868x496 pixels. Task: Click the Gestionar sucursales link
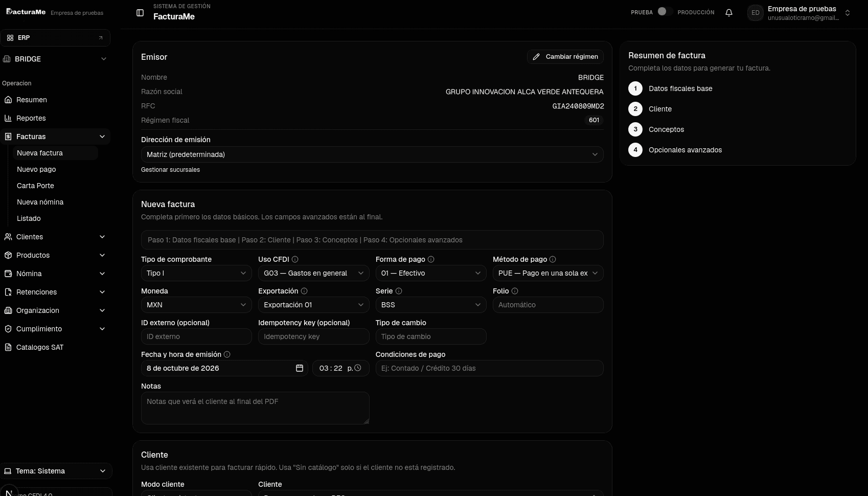tap(170, 170)
